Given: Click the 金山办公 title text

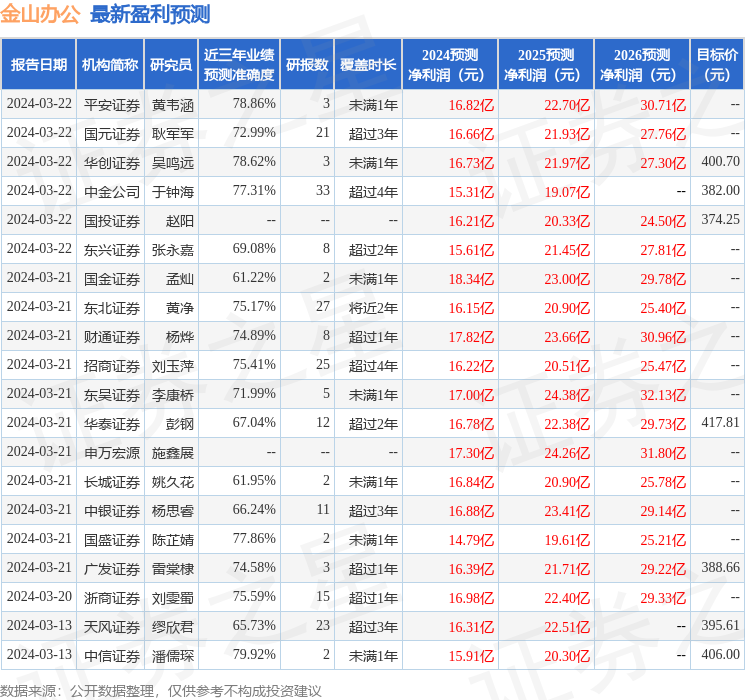Looking at the screenshot, I should 40,14.
